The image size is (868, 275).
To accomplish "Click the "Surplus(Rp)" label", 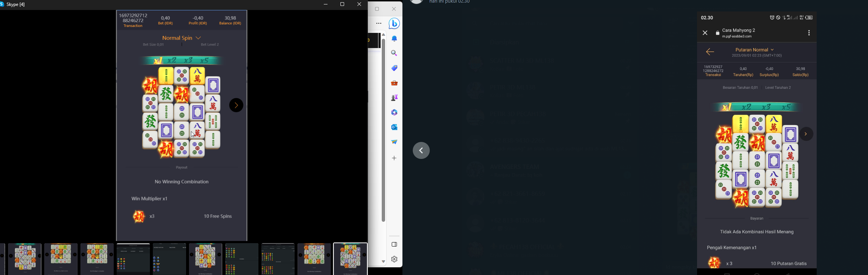I will click(x=769, y=75).
